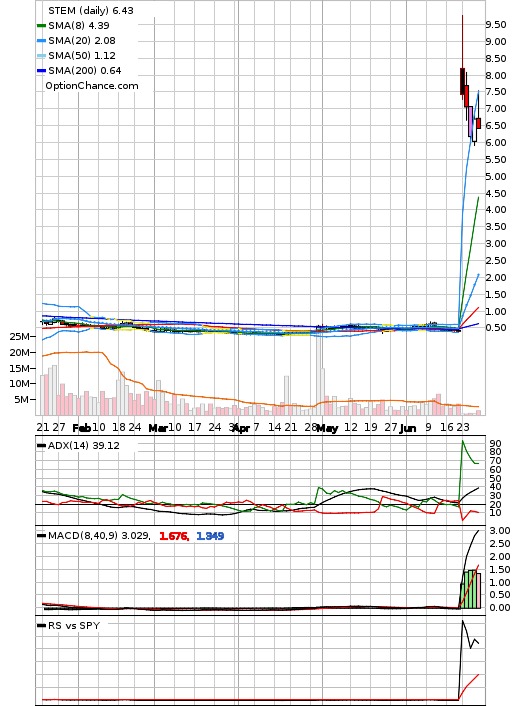Click the MACD(8,40,9) 3.029 label
526x706 pixels.
pyautogui.click(x=99, y=536)
